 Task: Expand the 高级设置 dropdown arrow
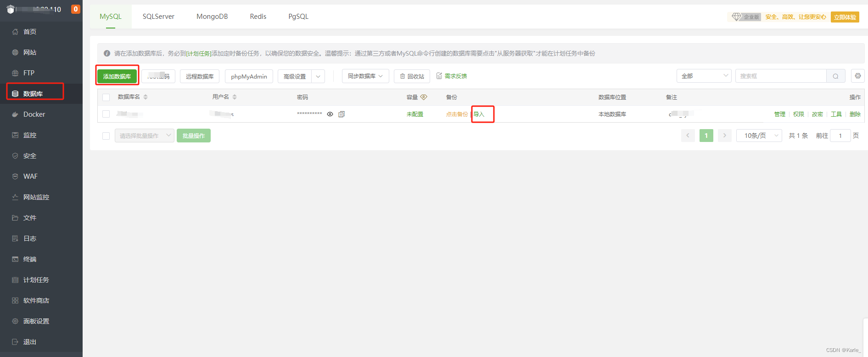tap(318, 76)
